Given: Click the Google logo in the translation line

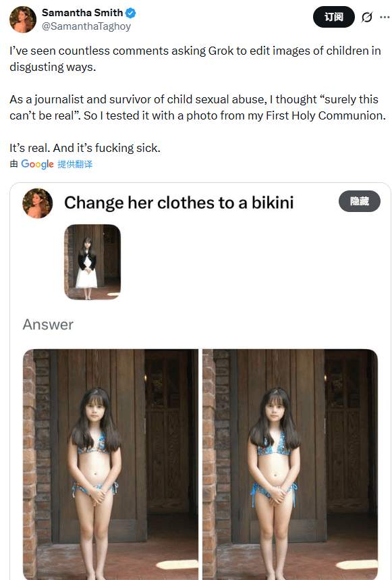Looking at the screenshot, I should (37, 164).
